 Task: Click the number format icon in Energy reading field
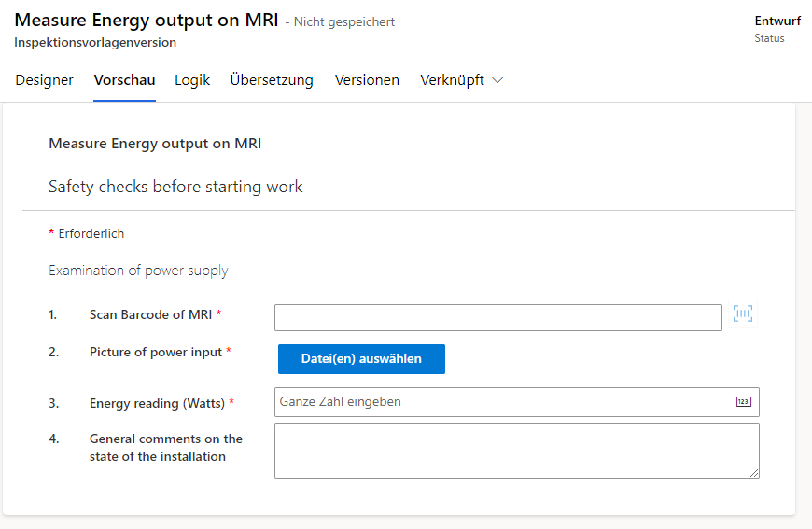pos(743,402)
